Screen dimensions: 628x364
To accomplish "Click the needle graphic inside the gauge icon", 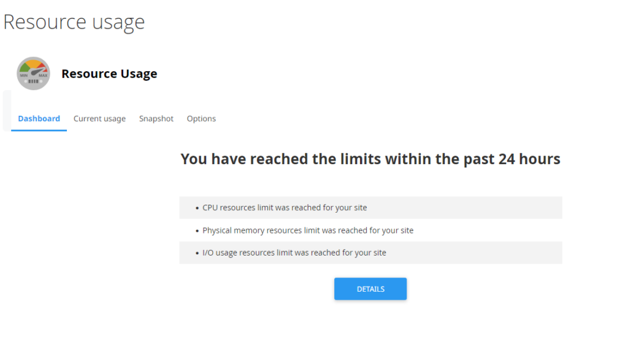I will pyautogui.click(x=36, y=72).
